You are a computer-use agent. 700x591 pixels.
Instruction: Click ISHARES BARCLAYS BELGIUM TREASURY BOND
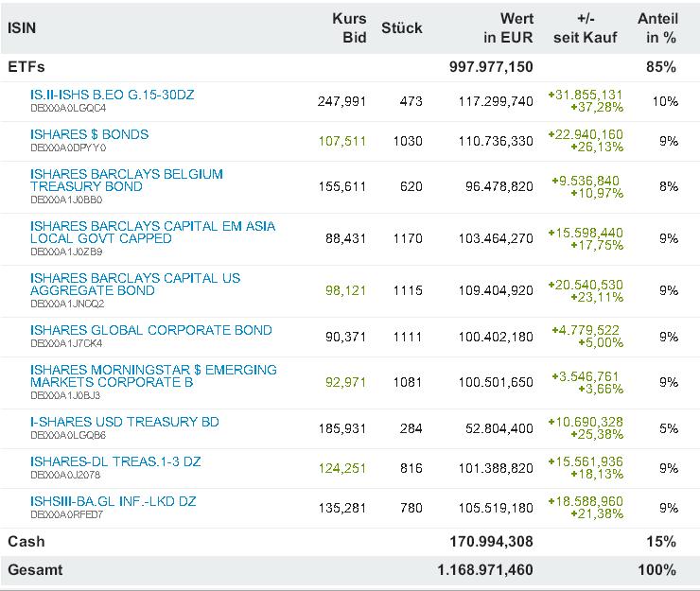point(126,180)
